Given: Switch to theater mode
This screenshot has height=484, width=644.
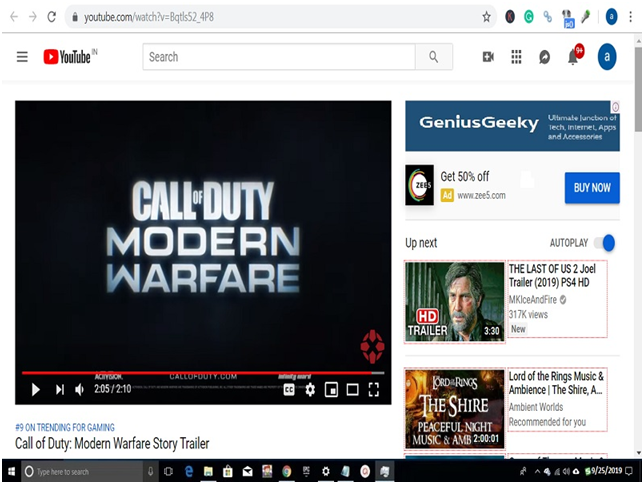Looking at the screenshot, I should (352, 389).
